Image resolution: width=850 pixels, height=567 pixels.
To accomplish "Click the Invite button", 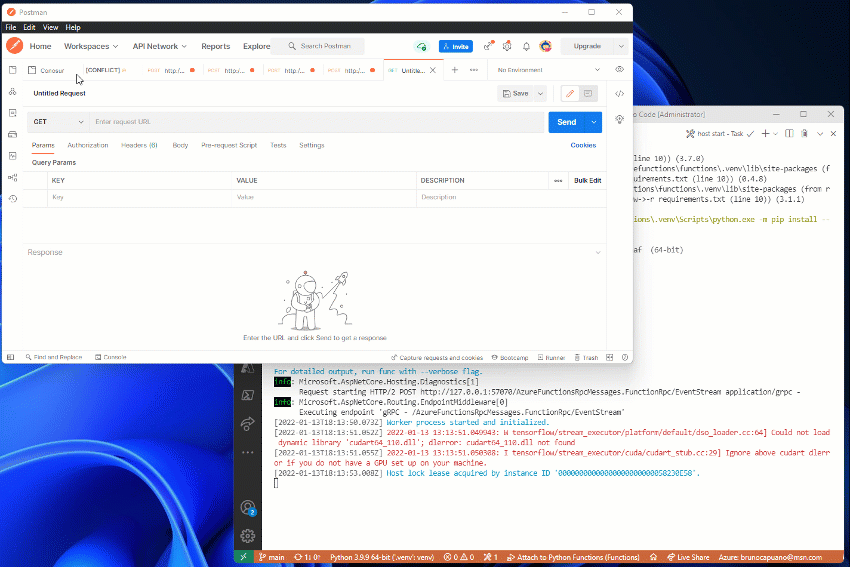I will tap(456, 47).
